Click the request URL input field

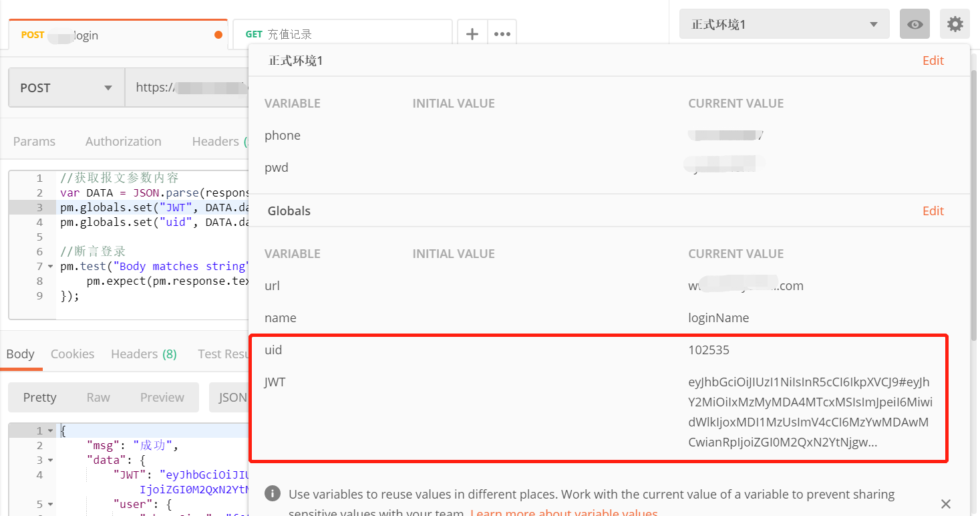(187, 88)
